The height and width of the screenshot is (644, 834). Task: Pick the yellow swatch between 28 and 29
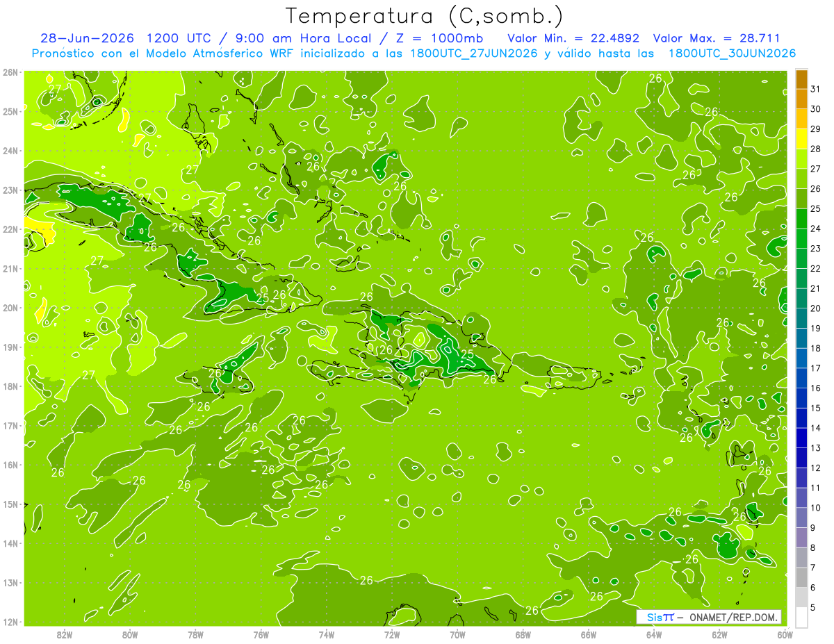pos(801,139)
